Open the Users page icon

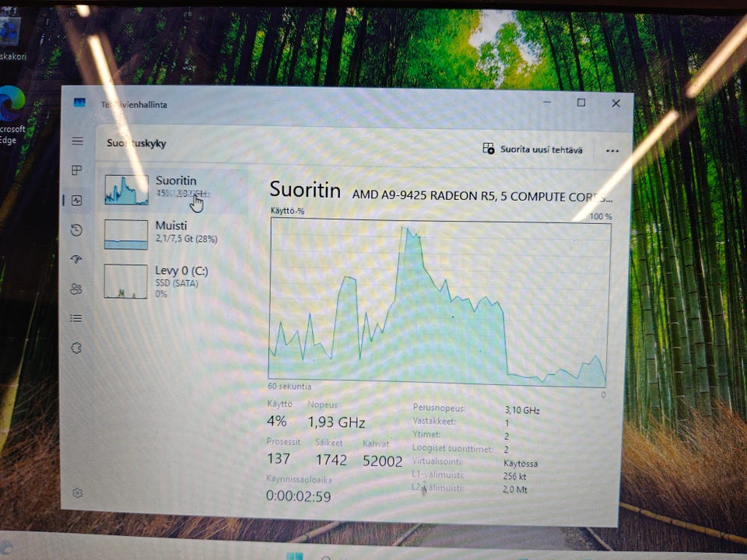(76, 289)
